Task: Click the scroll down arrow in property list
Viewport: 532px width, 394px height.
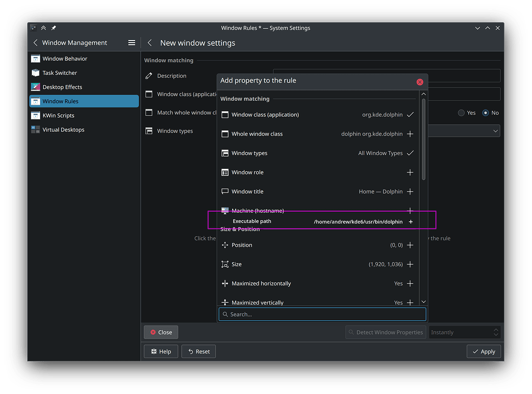Action: (423, 302)
